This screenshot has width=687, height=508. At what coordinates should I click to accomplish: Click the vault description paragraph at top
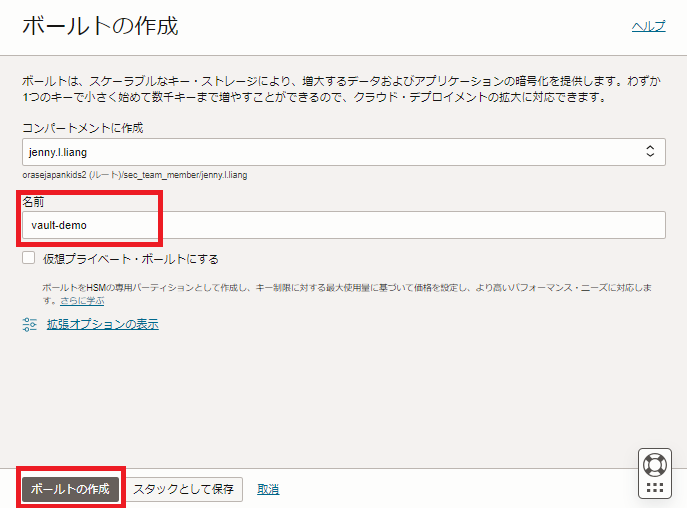coord(340,89)
